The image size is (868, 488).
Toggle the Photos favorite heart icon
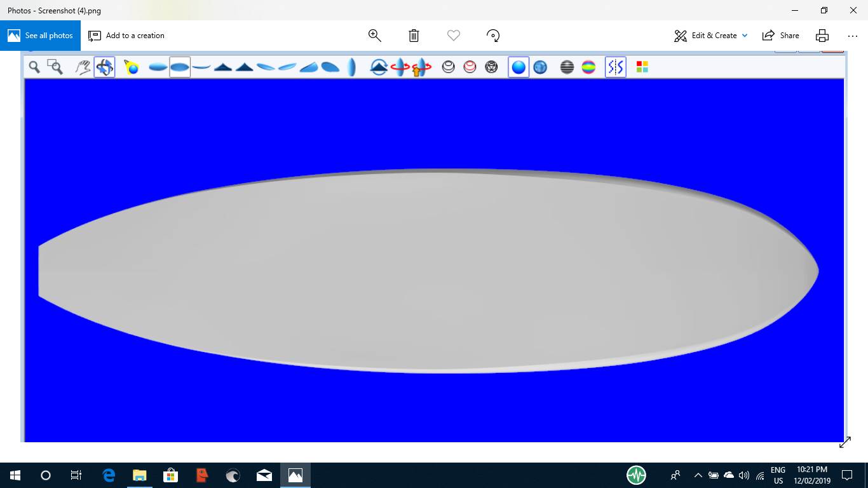click(453, 36)
